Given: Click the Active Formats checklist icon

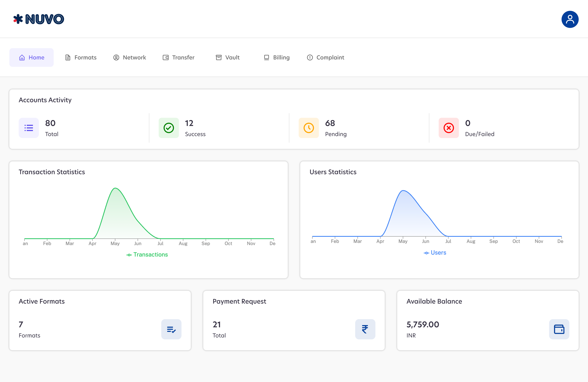Looking at the screenshot, I should coord(171,329).
